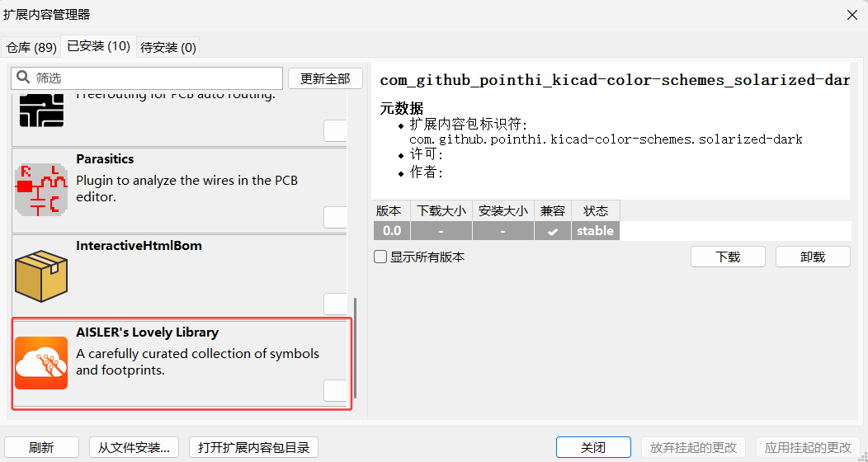Toggle the 显示所有版本 checkbox
Screen dimensions: 868x462
coord(380,257)
